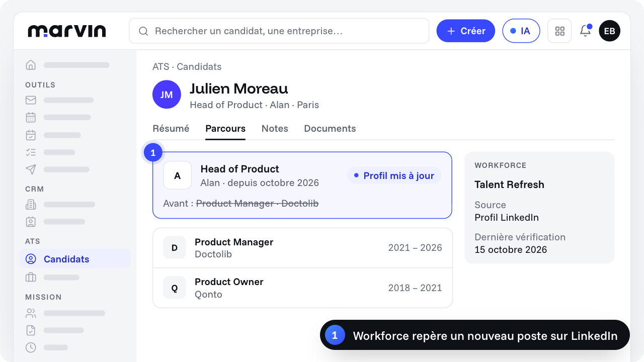
Task: Click the Créer button
Action: (466, 31)
